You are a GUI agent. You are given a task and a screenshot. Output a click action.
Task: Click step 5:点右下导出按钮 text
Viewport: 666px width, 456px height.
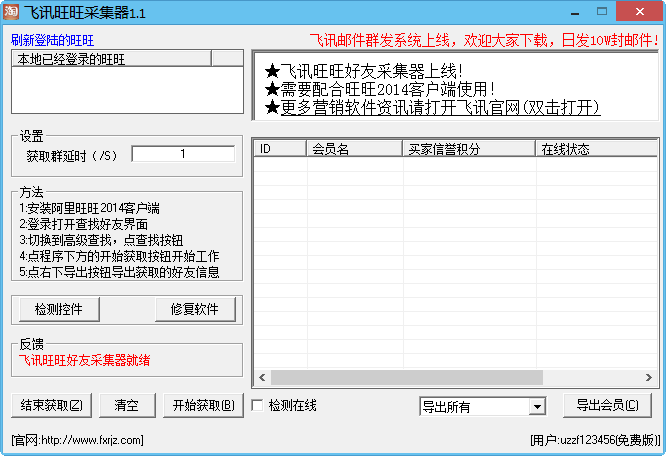pos(119,272)
